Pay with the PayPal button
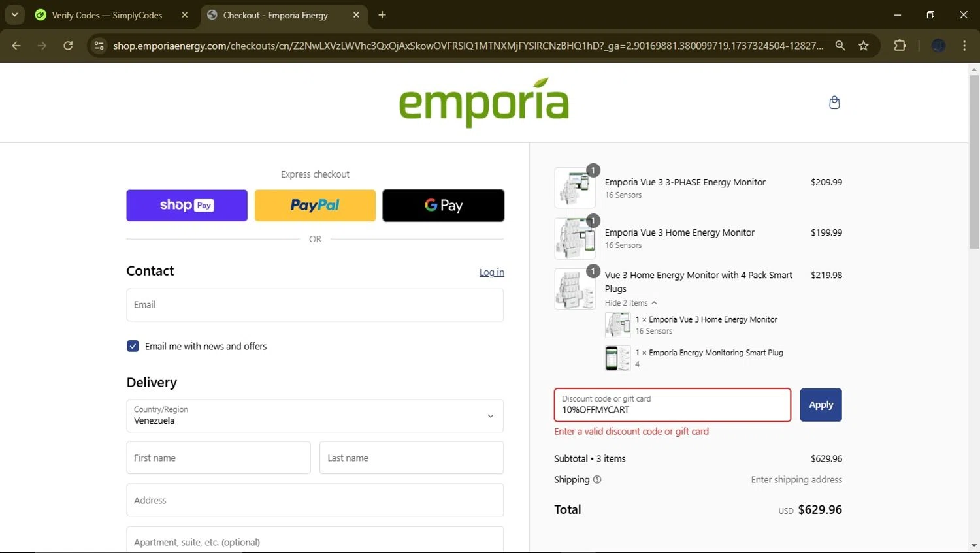The height and width of the screenshot is (553, 980). click(315, 206)
